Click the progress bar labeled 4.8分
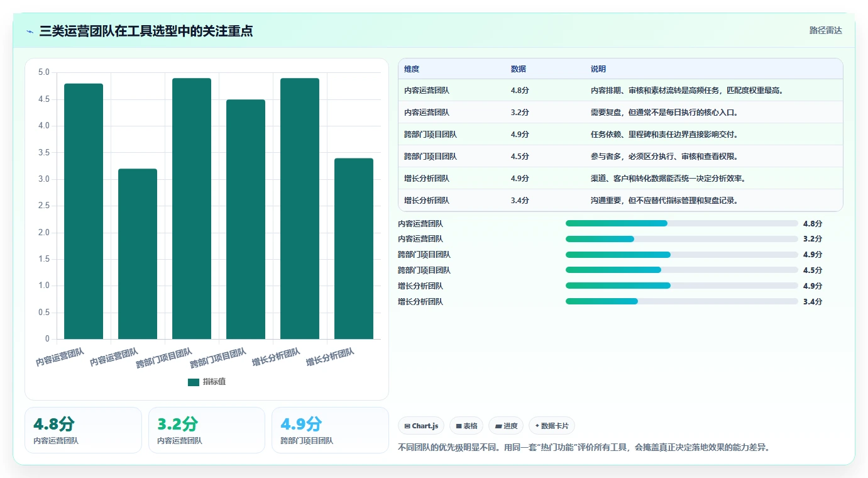Viewport: 868px width, 478px height. pyautogui.click(x=682, y=223)
